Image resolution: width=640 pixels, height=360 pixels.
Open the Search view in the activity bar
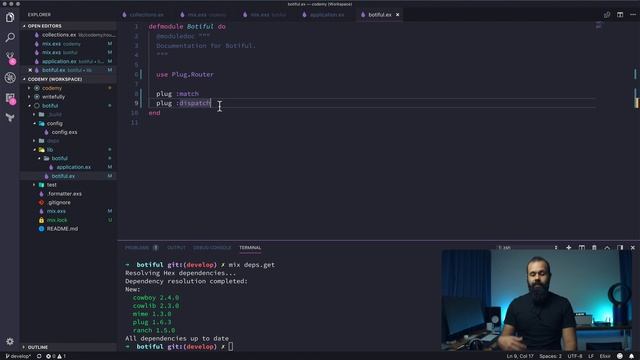[10, 38]
